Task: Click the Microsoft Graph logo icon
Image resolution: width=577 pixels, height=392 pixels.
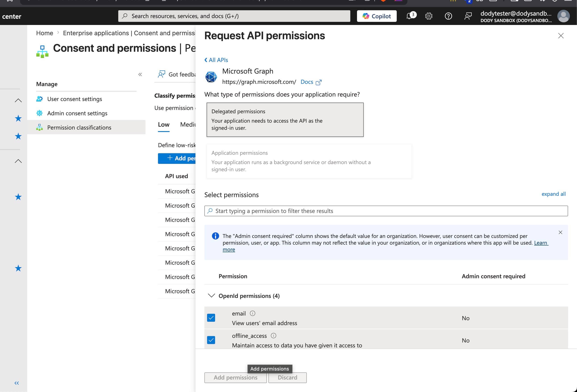Action: coord(211,77)
